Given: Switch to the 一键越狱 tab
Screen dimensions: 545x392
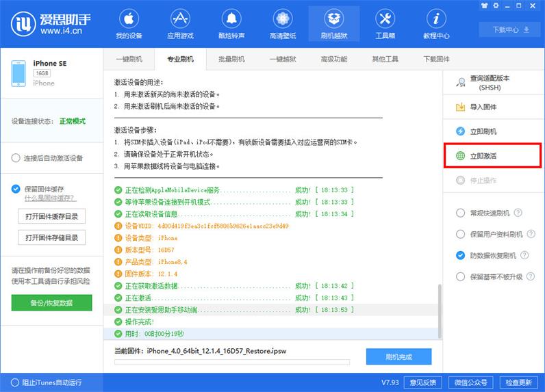Looking at the screenshot, I should click(283, 59).
